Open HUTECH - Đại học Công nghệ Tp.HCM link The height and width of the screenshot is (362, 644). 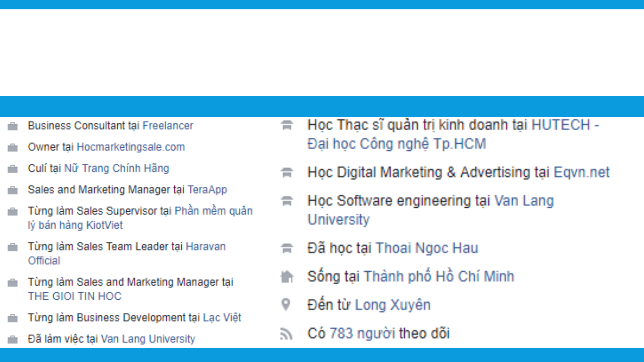[453, 134]
